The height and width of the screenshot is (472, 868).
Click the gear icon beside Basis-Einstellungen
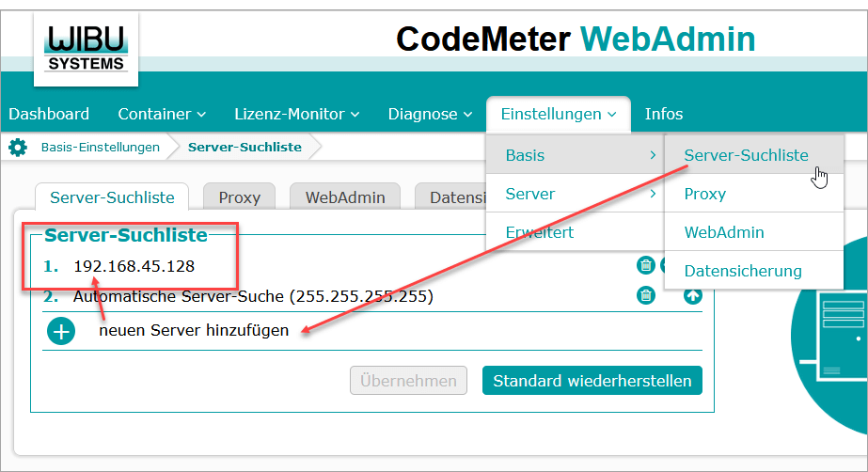coord(18,148)
